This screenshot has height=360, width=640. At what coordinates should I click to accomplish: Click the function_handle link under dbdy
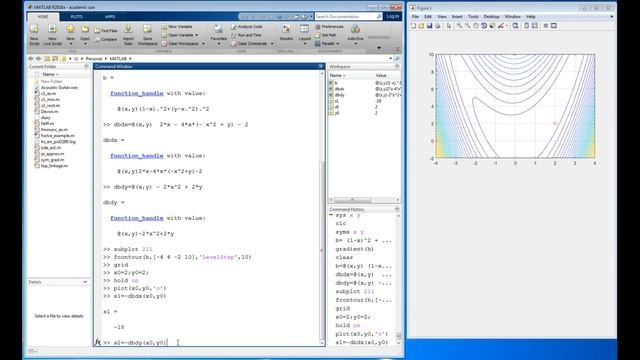[x=137, y=218]
